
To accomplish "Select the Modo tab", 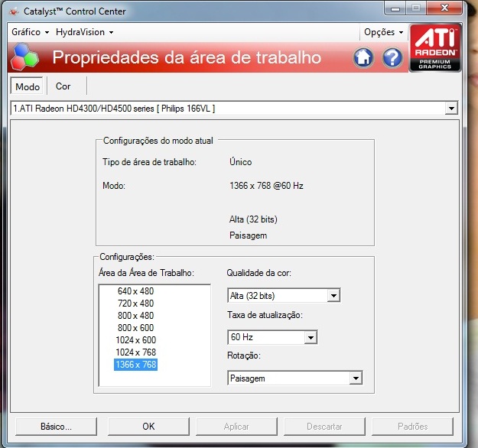I will click(28, 86).
